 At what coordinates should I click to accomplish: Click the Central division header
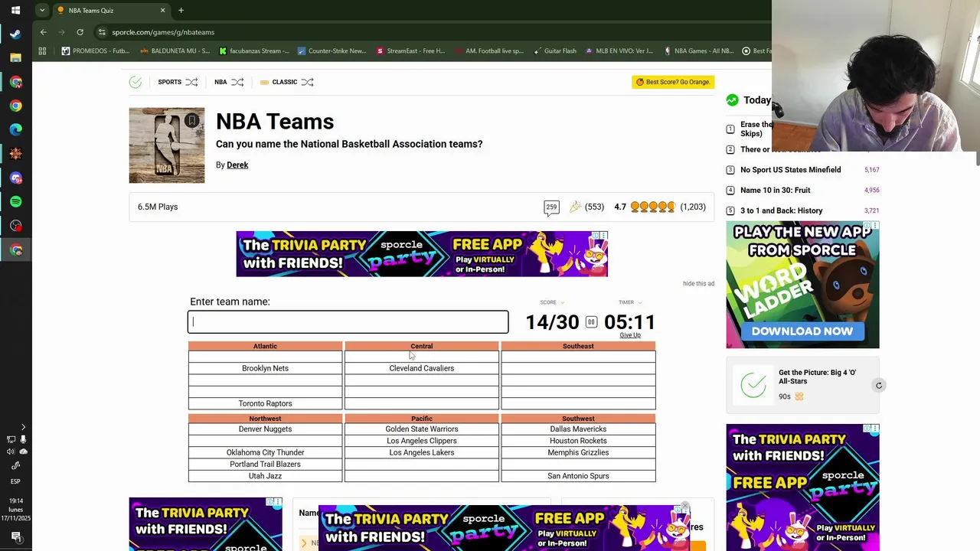421,346
